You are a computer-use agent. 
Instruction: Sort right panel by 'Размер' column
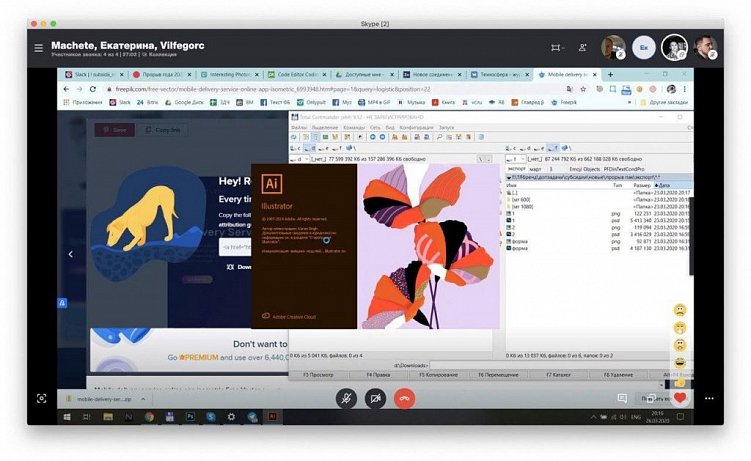pyautogui.click(x=642, y=185)
